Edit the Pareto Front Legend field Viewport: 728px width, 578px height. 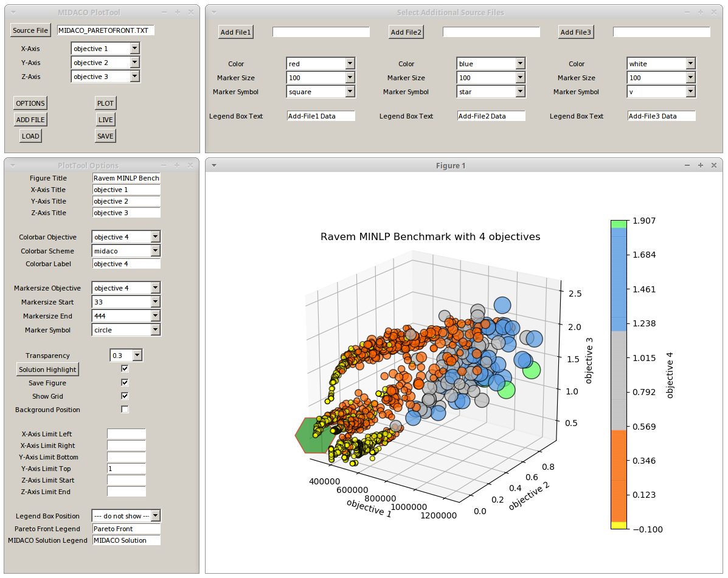pyautogui.click(x=127, y=529)
